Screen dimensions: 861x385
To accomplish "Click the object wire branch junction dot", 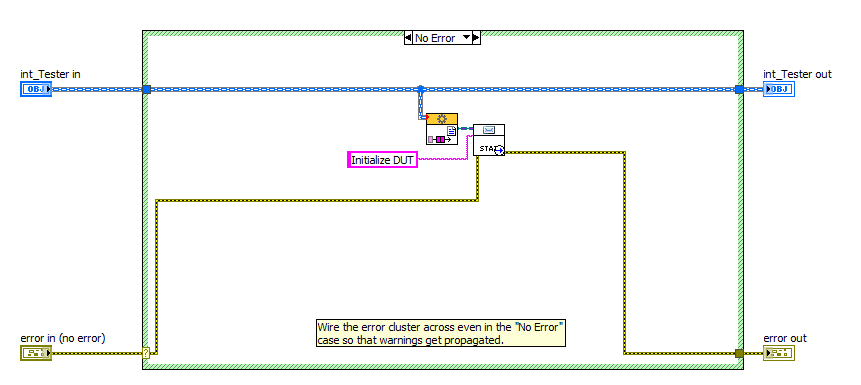I will 421,88.
